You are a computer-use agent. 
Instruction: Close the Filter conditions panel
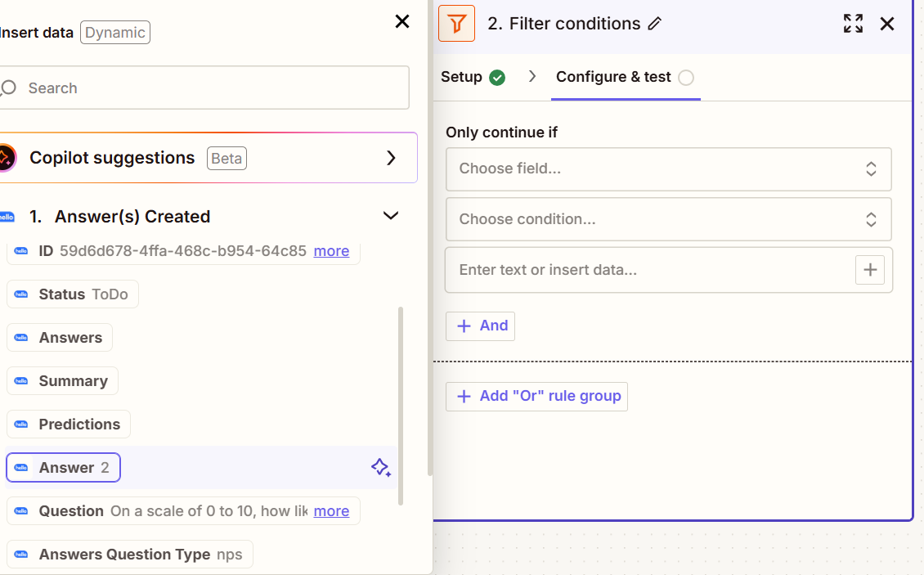887,24
